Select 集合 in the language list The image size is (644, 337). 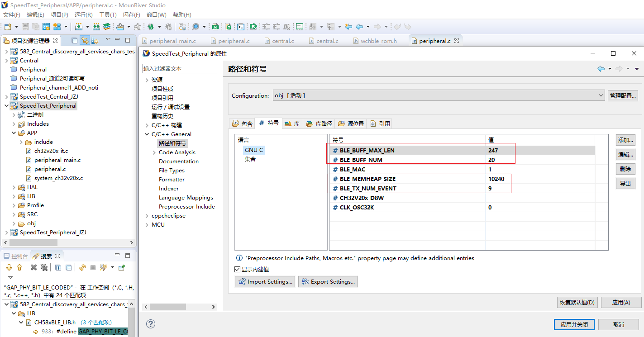point(250,159)
